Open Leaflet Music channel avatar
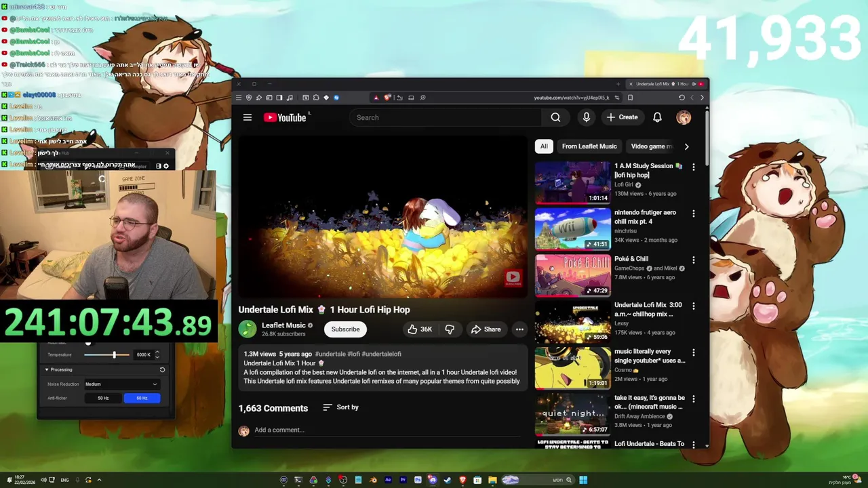This screenshot has width=868, height=488. [x=248, y=329]
